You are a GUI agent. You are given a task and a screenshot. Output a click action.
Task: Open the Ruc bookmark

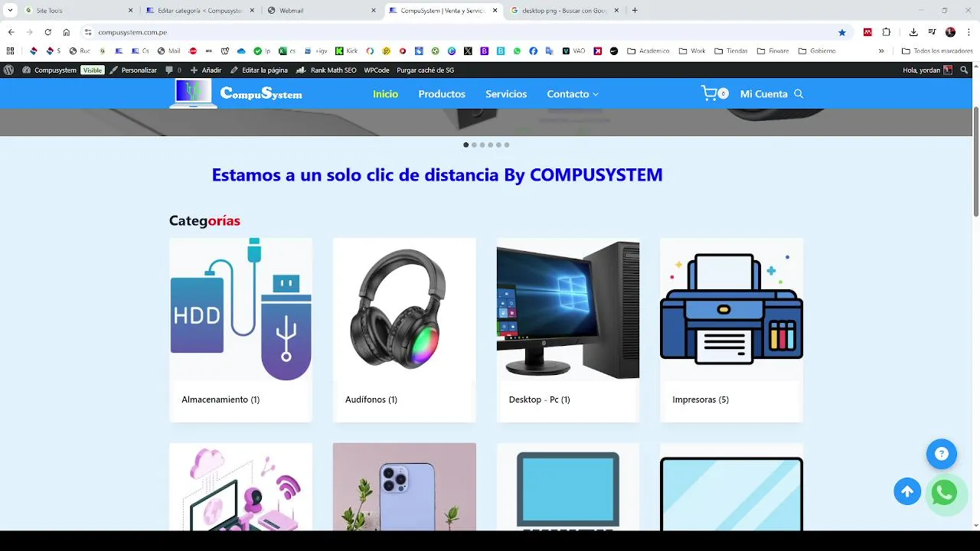(80, 51)
